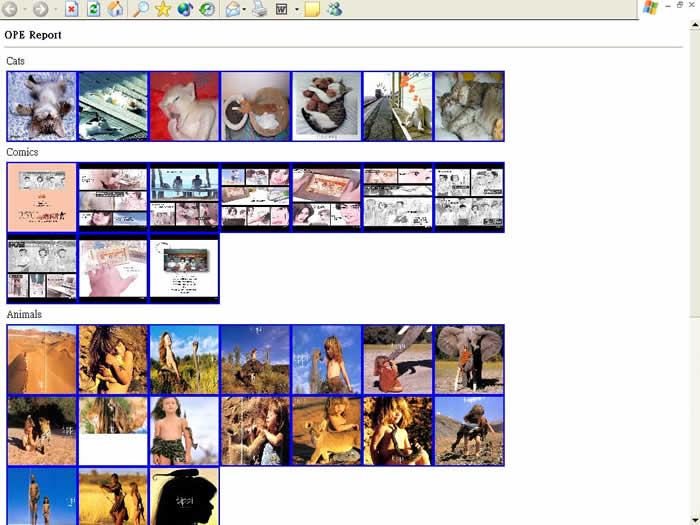This screenshot has height=525, width=700.
Task: Open the first Cats thumbnail of kitten lying down
Action: click(x=41, y=106)
